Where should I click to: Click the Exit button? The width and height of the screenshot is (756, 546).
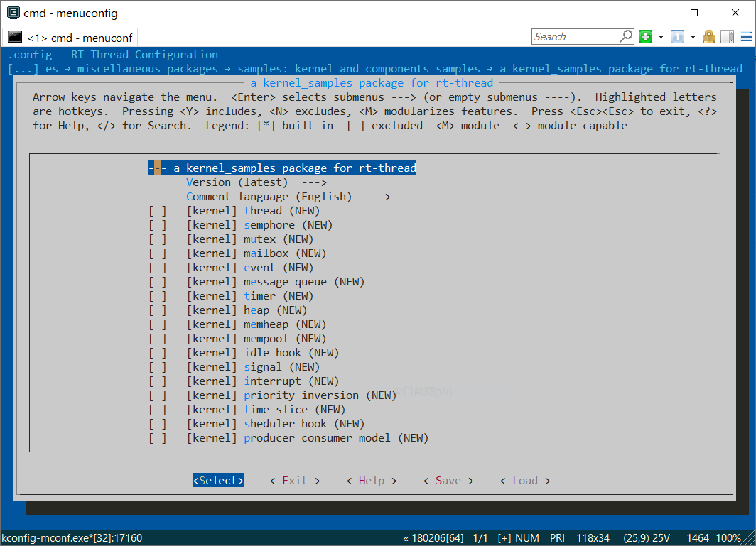tap(295, 481)
